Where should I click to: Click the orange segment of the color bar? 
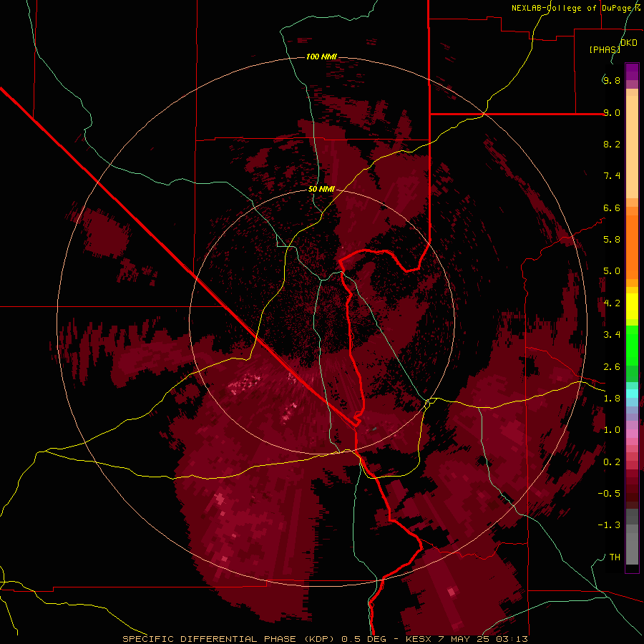click(x=632, y=246)
